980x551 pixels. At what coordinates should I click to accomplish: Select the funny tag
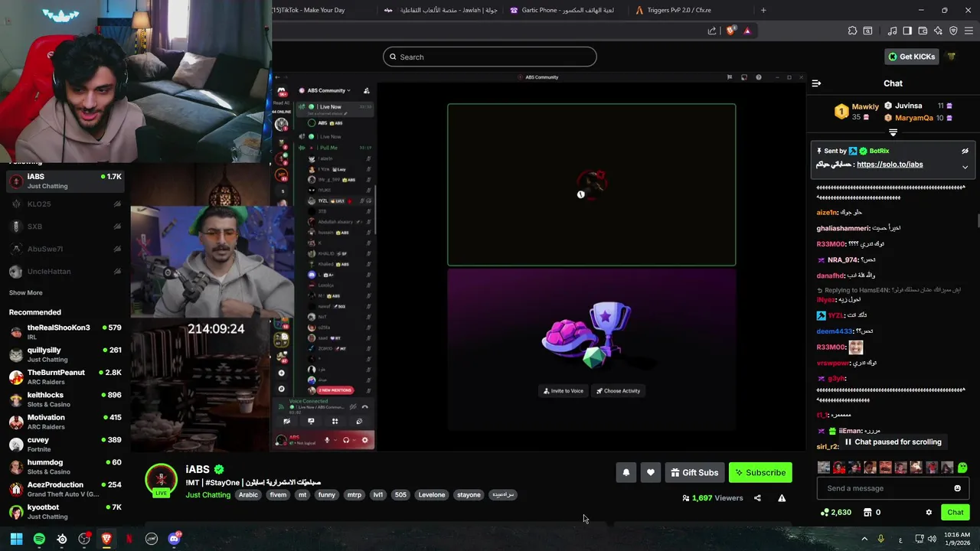327,495
